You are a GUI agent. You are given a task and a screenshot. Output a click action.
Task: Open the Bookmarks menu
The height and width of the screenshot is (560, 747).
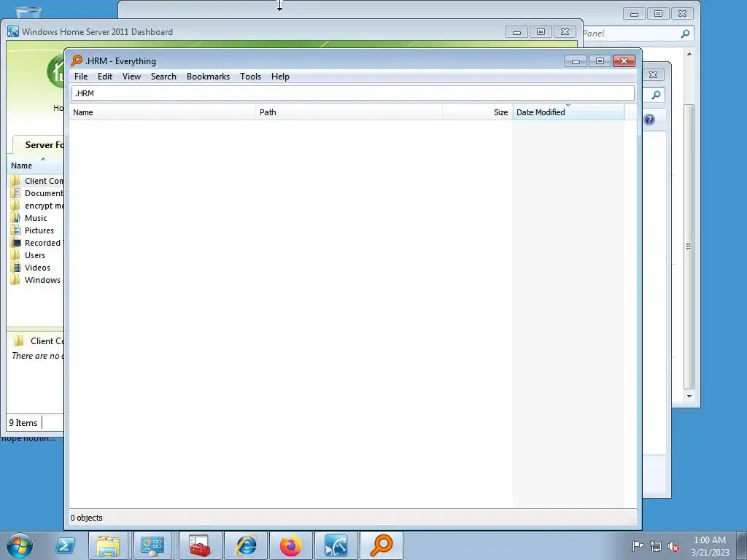pos(208,77)
